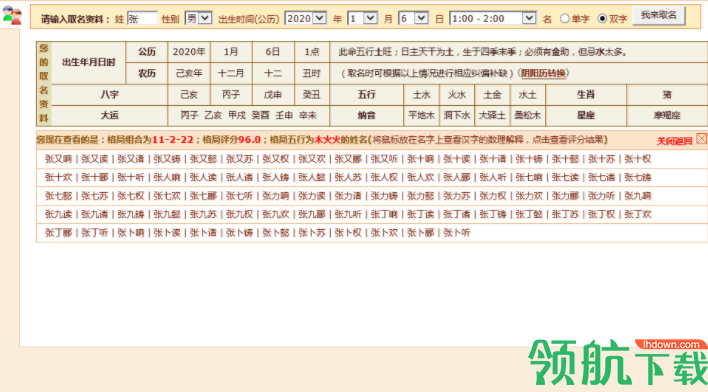This screenshot has height=392, width=708.
Task: Click the name 张丁苏
Action: pos(565,215)
